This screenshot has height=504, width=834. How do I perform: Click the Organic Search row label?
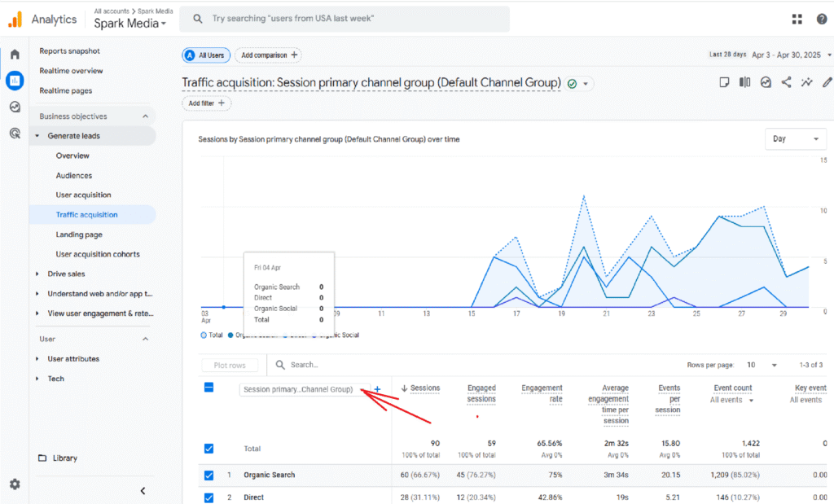point(269,475)
